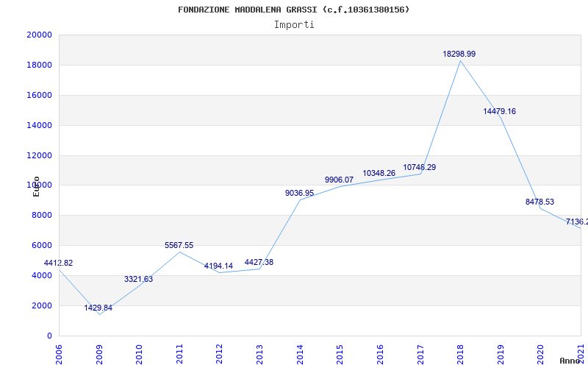Click the 16000 y-axis value
The height and width of the screenshot is (368, 588).
[x=39, y=95]
